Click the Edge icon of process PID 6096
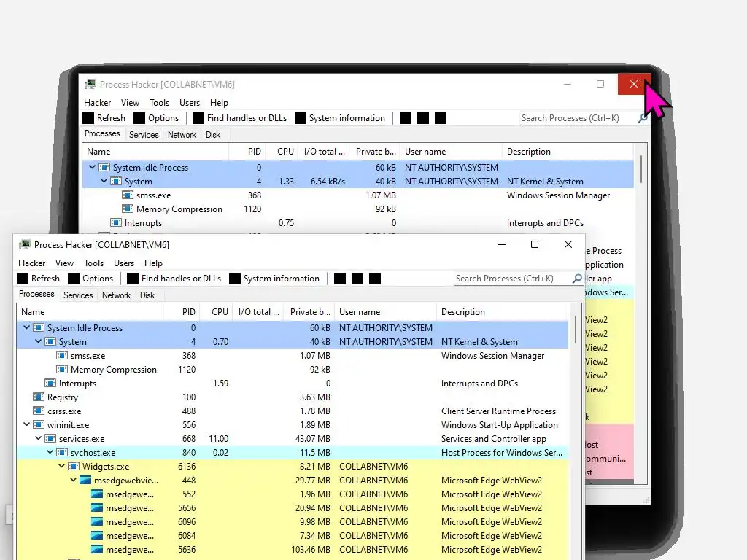747x560 pixels. tap(97, 522)
